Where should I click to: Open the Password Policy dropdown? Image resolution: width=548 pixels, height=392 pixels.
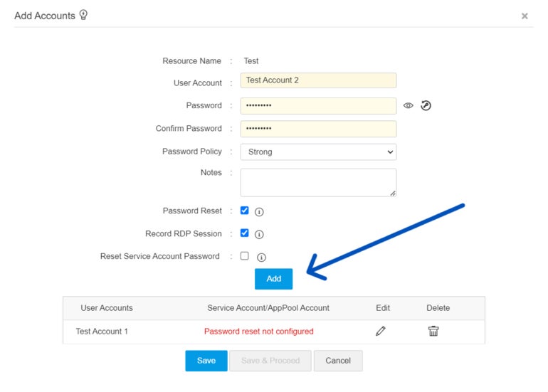point(318,152)
